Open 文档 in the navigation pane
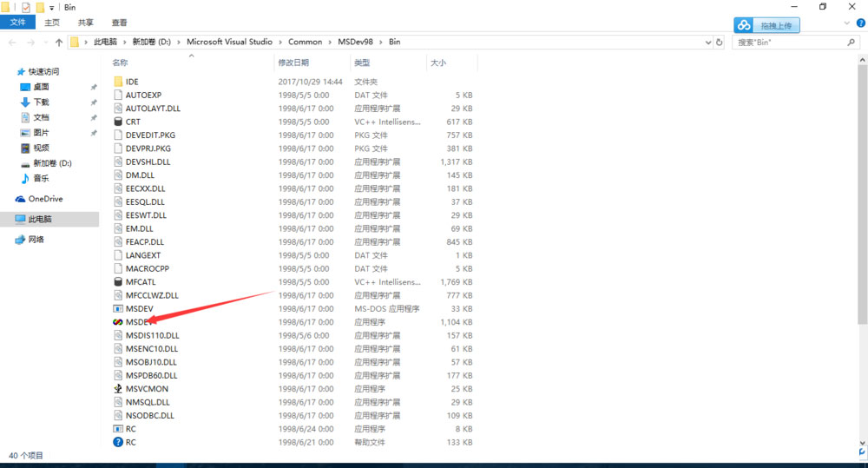 point(41,117)
